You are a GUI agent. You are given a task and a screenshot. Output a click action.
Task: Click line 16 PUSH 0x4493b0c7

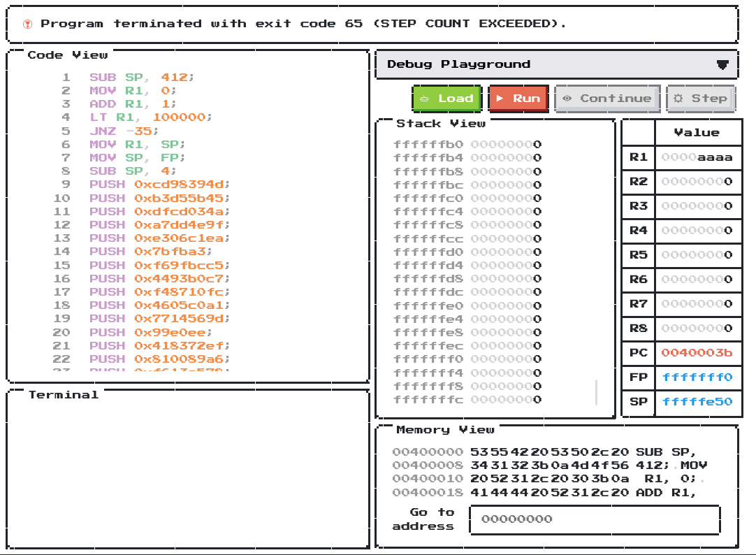pos(159,279)
